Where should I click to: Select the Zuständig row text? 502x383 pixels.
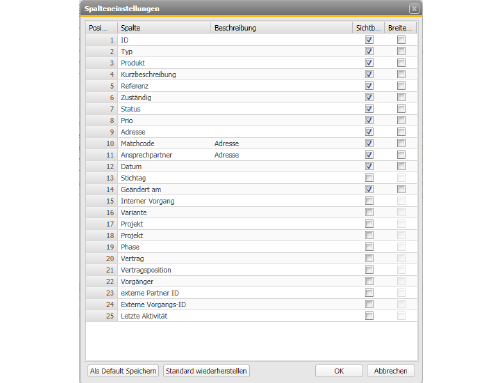pyautogui.click(x=136, y=98)
